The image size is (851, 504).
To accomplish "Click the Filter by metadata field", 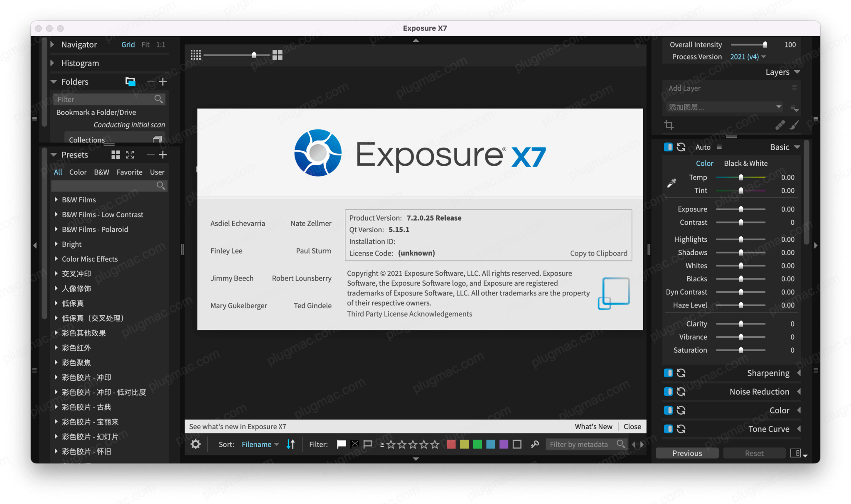I will coord(586,444).
